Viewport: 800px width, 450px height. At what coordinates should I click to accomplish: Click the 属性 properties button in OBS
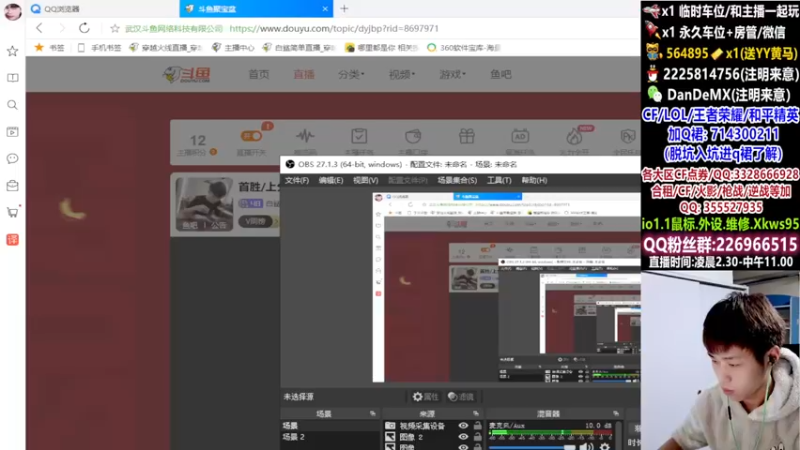426,396
